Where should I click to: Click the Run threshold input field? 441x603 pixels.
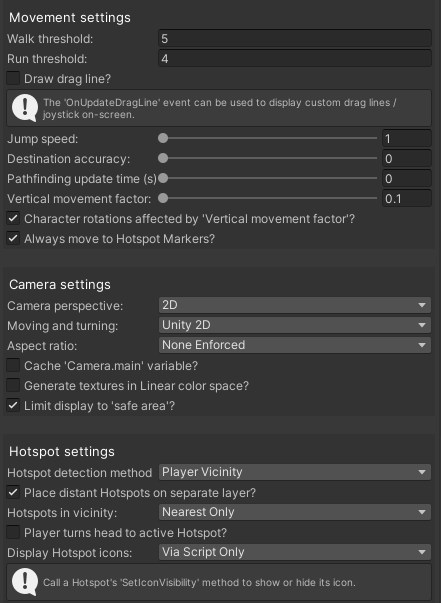point(295,58)
